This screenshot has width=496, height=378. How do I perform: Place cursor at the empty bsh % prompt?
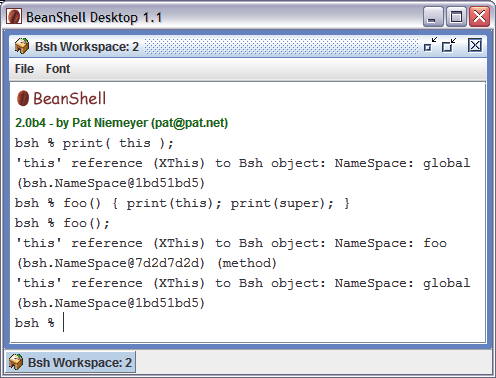pyautogui.click(x=63, y=323)
